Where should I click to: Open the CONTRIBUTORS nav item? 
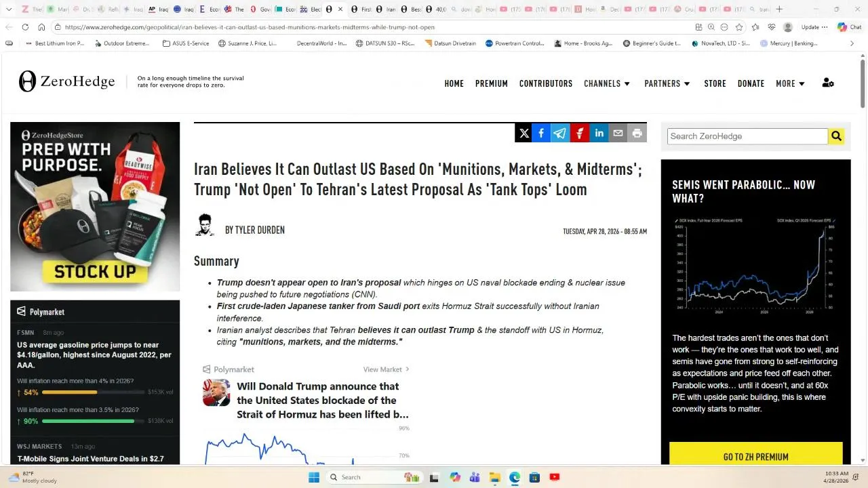pos(546,83)
